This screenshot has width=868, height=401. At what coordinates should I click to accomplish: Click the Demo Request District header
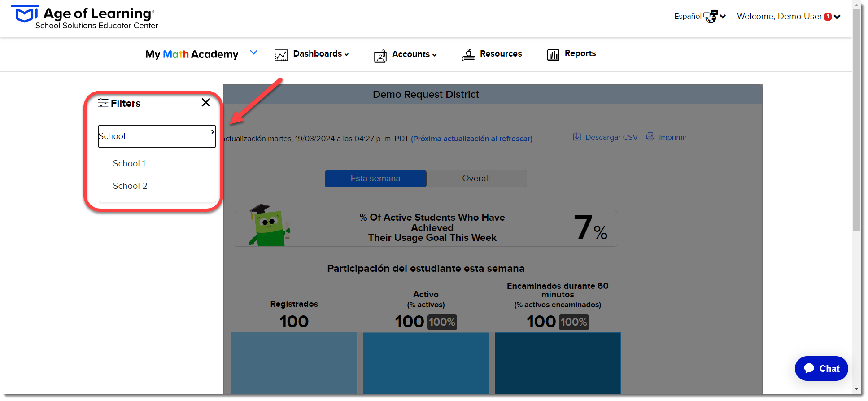coord(426,95)
